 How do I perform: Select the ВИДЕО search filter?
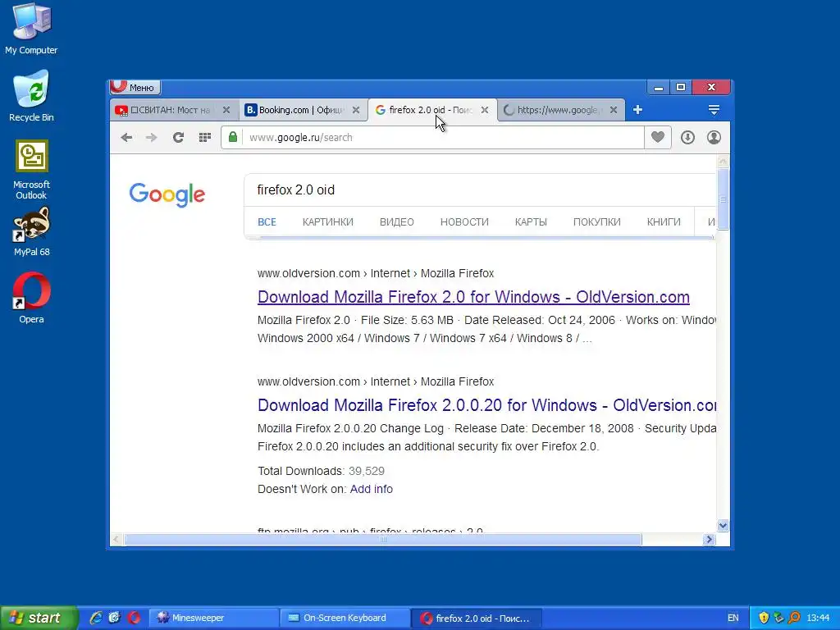pos(397,221)
